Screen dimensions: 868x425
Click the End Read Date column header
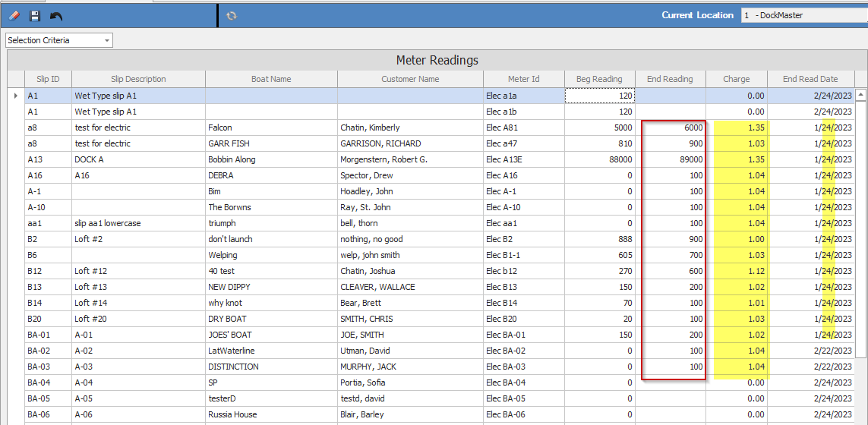810,79
